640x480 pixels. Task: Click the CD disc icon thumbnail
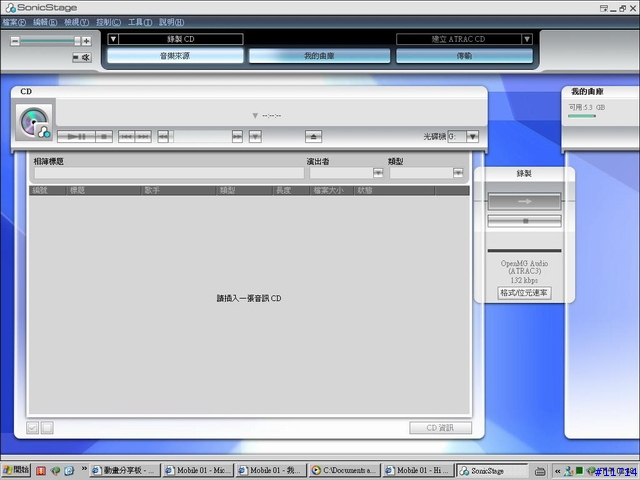coord(34,121)
